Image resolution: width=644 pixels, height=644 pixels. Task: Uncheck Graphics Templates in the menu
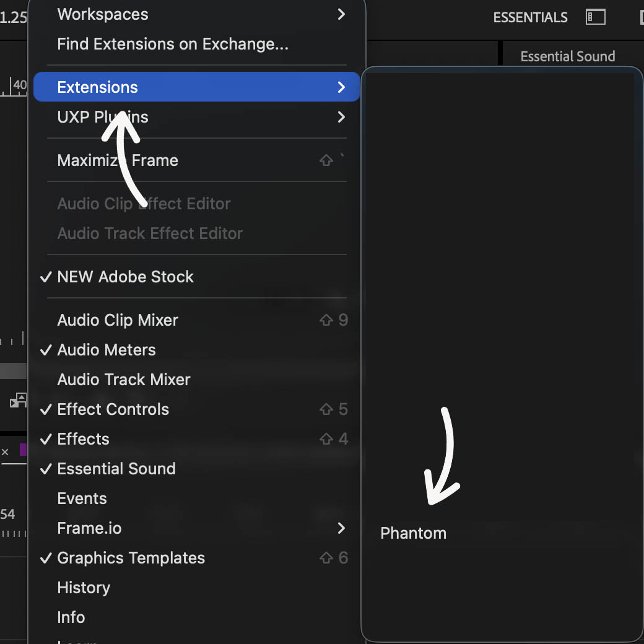pos(131,557)
